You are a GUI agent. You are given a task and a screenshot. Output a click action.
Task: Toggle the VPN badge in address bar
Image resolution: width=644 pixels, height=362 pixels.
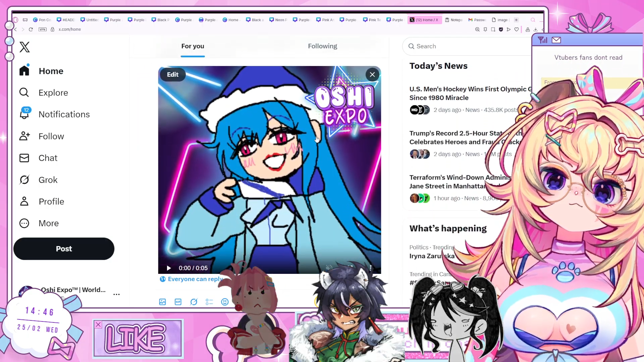43,29
